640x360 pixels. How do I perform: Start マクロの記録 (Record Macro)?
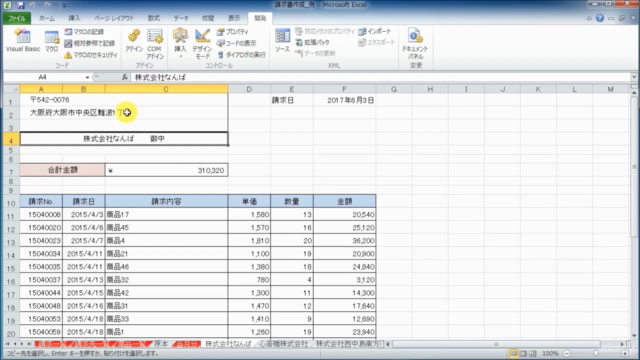(84, 32)
